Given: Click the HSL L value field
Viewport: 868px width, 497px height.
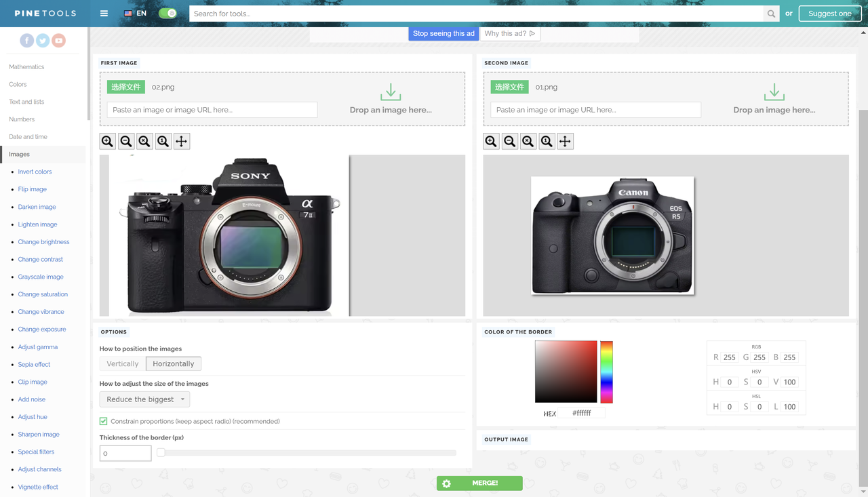Looking at the screenshot, I should (789, 407).
